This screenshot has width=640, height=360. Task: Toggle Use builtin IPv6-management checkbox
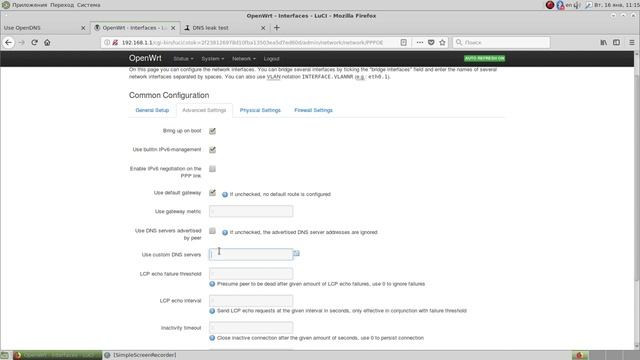[x=212, y=150]
